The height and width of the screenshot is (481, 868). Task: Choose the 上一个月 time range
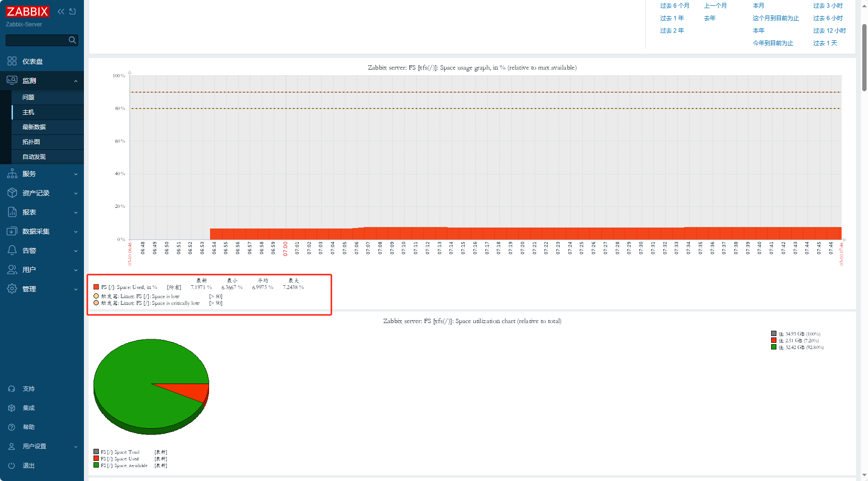click(x=715, y=6)
